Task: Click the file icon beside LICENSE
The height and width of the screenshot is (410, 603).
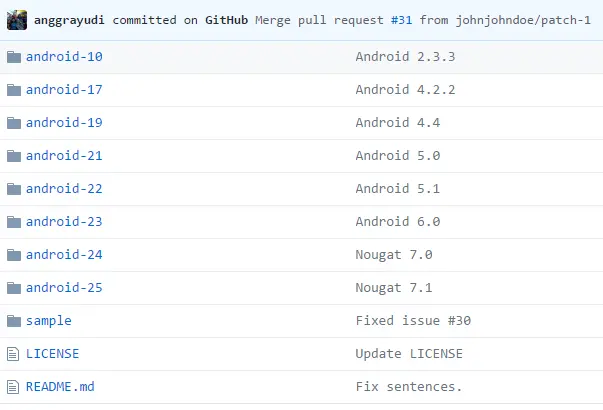Action: point(13,354)
